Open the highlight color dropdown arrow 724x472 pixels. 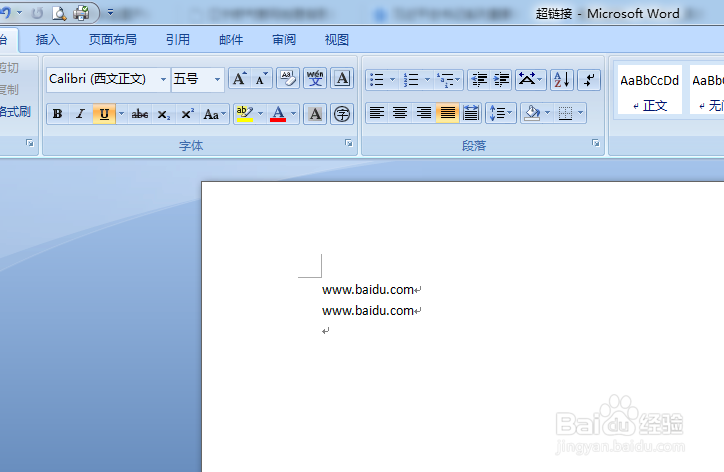tap(260, 114)
